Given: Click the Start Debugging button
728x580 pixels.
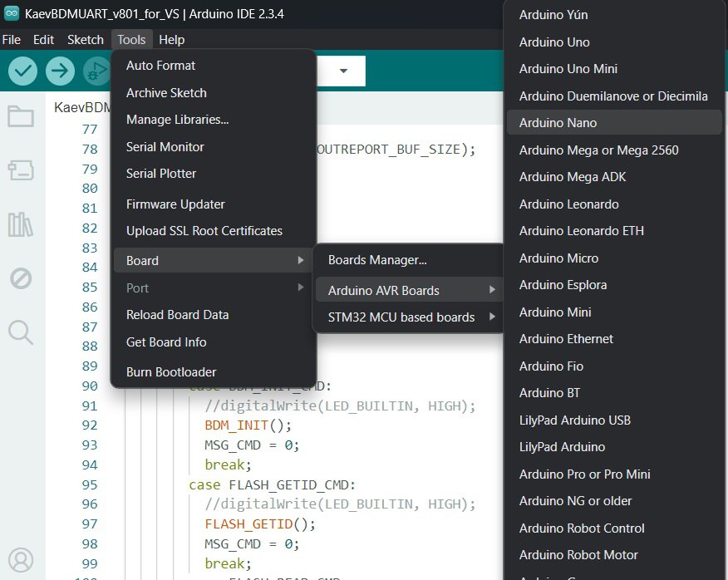Looking at the screenshot, I should coord(96,71).
